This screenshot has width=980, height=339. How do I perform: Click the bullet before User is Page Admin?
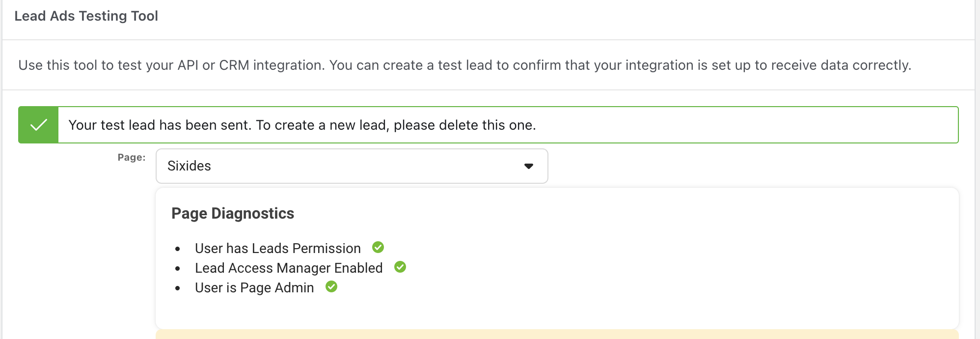178,288
